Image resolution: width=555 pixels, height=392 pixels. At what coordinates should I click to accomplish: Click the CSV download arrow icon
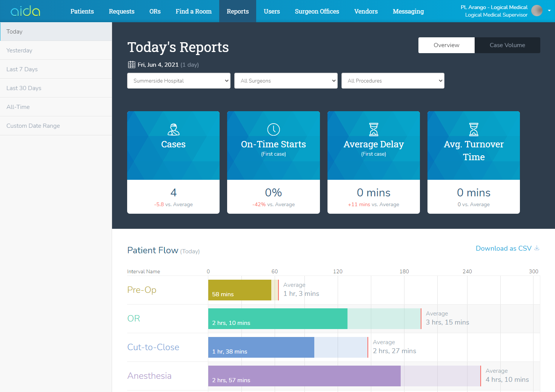pos(537,248)
